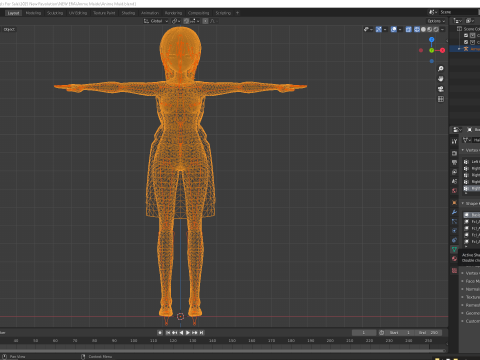Click the Scene name field

pos(458,12)
